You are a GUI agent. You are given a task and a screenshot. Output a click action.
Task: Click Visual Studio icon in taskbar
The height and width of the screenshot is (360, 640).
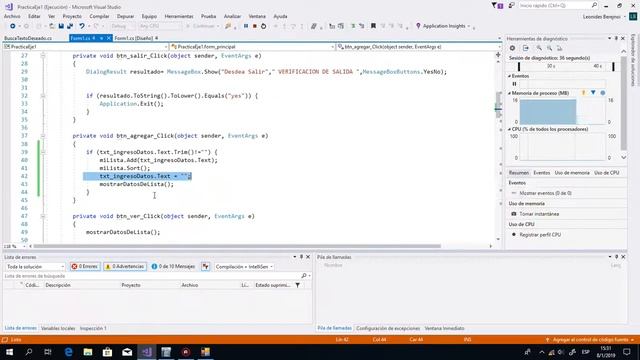tap(147, 352)
